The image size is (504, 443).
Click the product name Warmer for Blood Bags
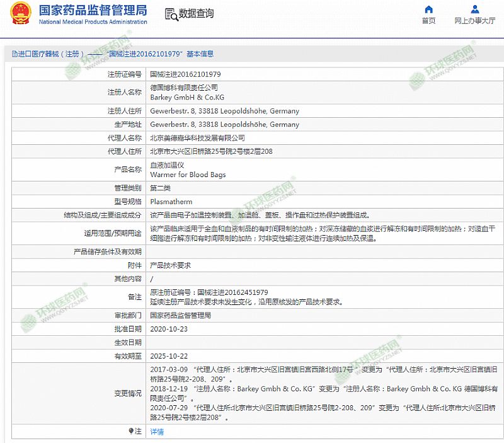coord(188,175)
